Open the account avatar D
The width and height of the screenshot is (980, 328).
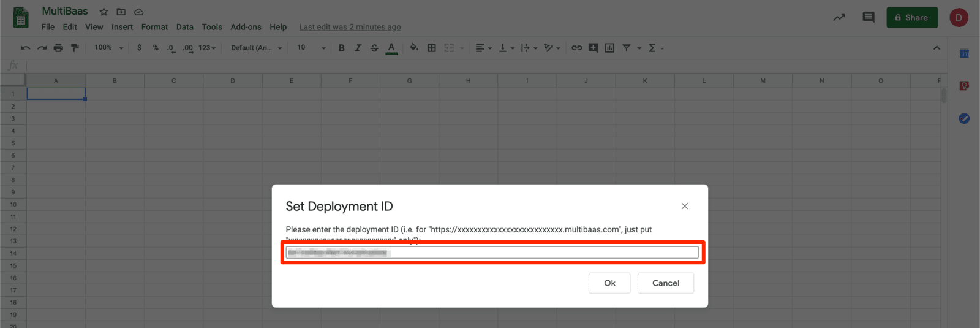tap(959, 18)
